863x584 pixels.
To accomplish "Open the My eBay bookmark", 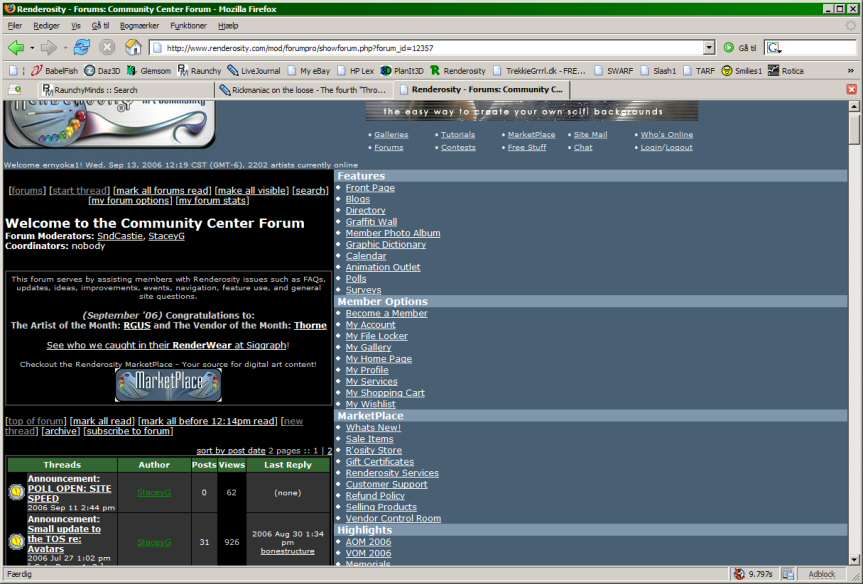I will [x=309, y=70].
